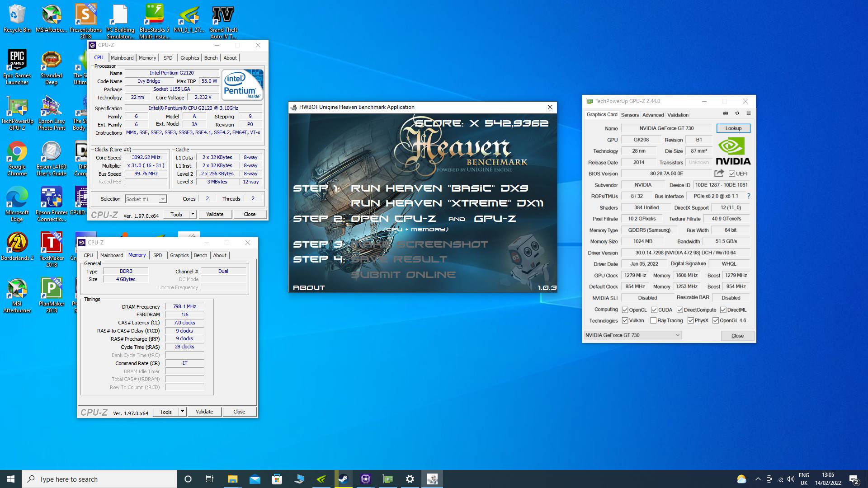The image size is (868, 488).
Task: Open BlueStacks 5 Multi-Instance shortcut
Action: (x=154, y=22)
